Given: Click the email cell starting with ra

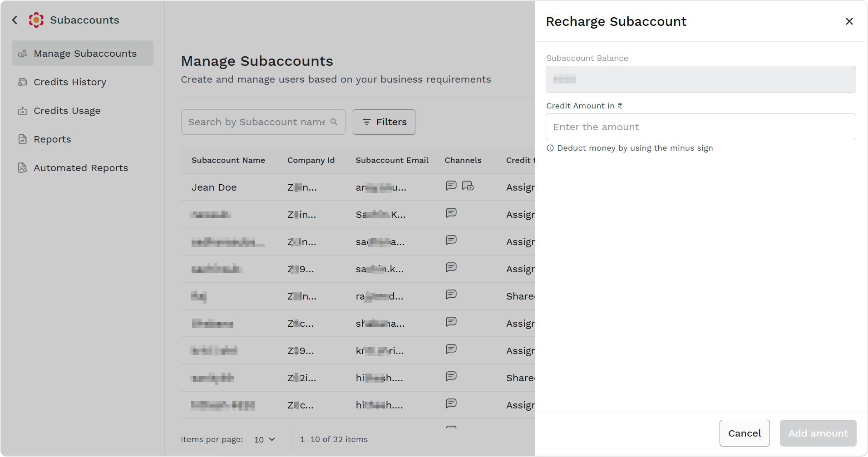Looking at the screenshot, I should pyautogui.click(x=380, y=296).
